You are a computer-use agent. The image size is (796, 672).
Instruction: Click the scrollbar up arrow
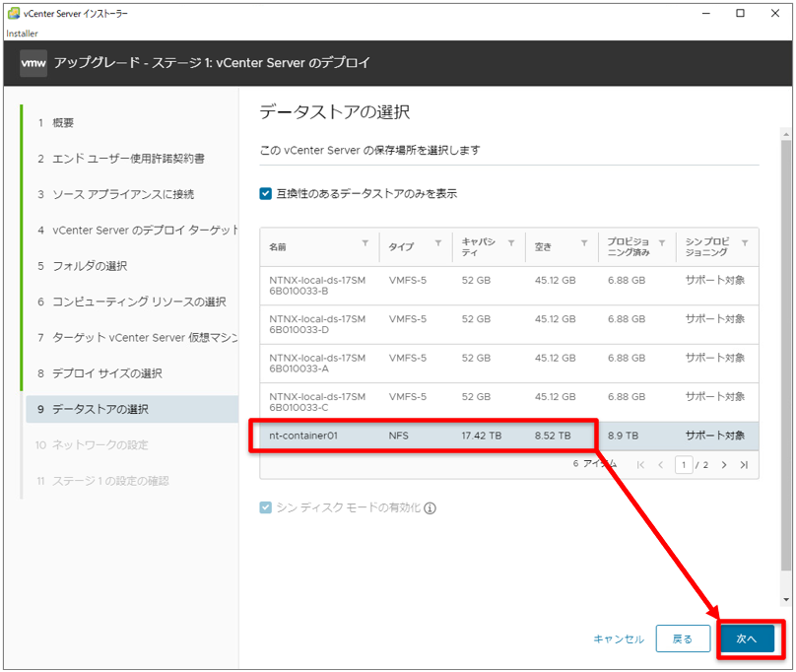point(786,135)
